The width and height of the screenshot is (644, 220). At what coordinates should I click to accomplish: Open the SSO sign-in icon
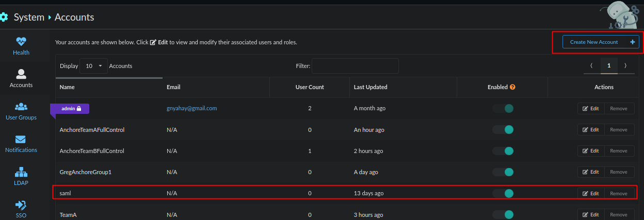[x=21, y=205]
